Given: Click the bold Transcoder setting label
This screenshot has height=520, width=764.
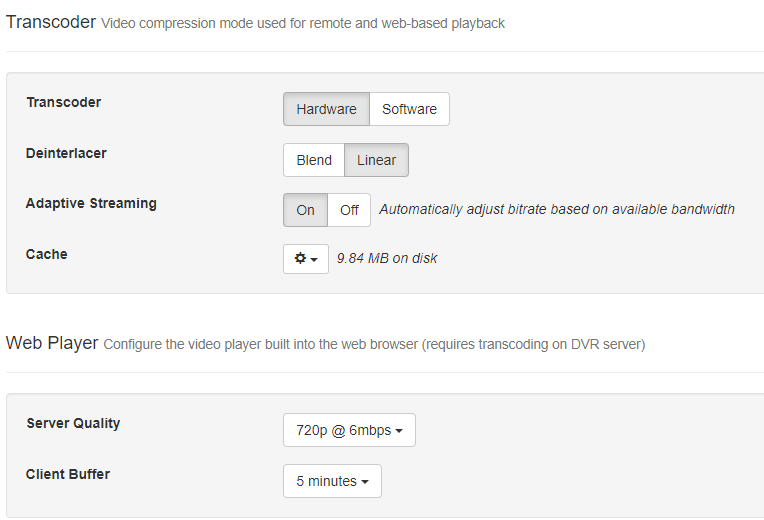Looking at the screenshot, I should [63, 102].
